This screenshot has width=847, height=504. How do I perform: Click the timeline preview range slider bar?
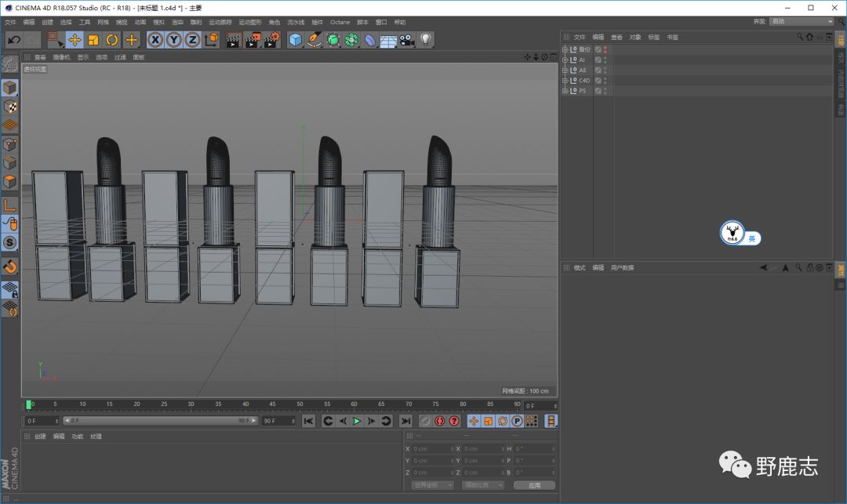(x=159, y=421)
